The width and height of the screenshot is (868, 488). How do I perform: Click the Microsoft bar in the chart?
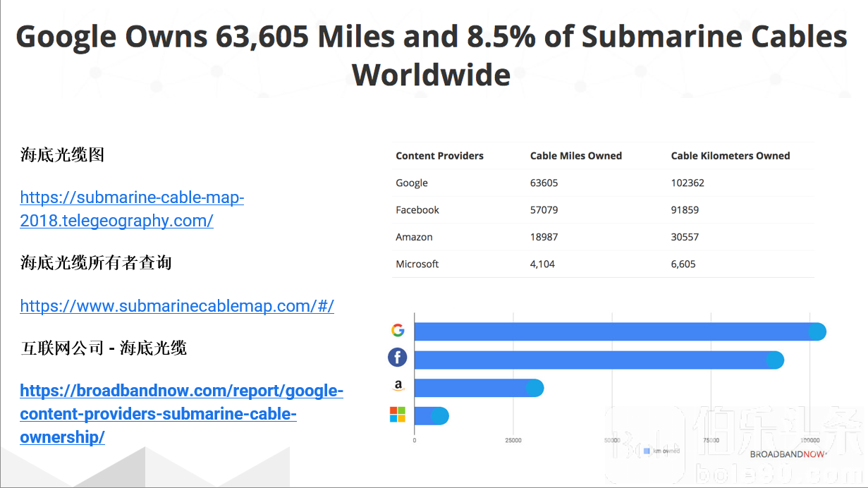[432, 416]
